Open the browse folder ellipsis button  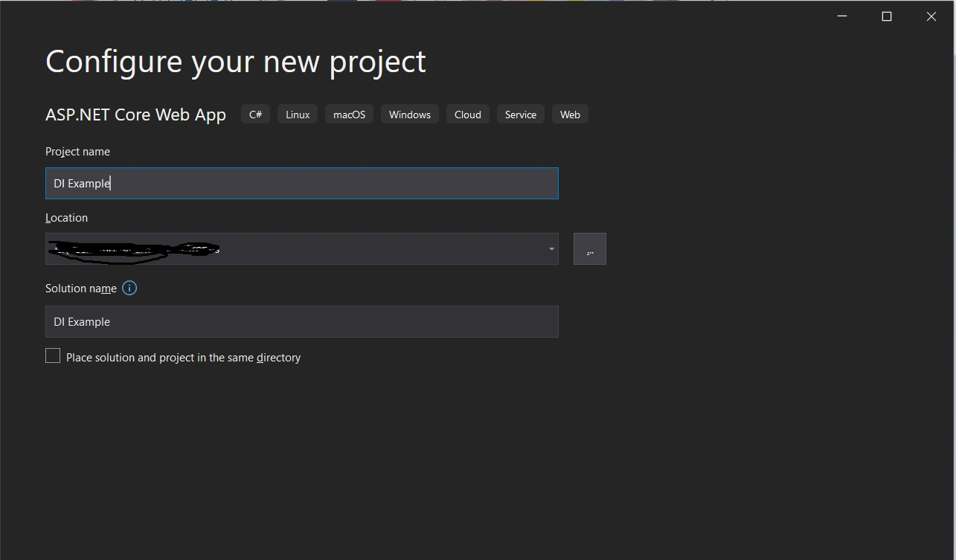tap(590, 248)
